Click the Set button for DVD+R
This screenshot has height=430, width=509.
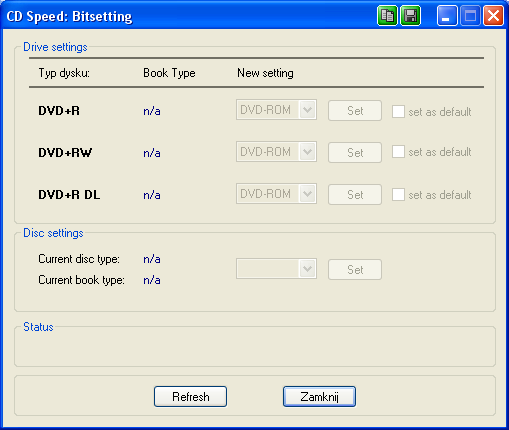pyautogui.click(x=355, y=111)
